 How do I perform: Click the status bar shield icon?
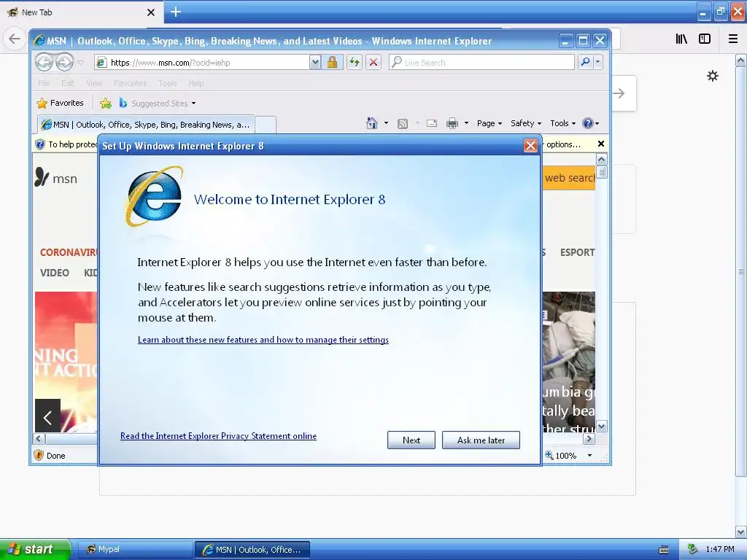39,455
